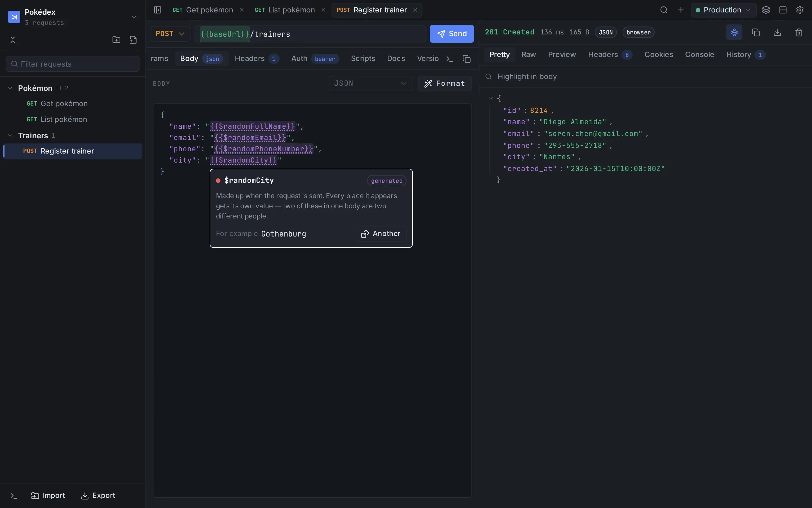
Task: Generate Another example city
Action: coord(381,234)
